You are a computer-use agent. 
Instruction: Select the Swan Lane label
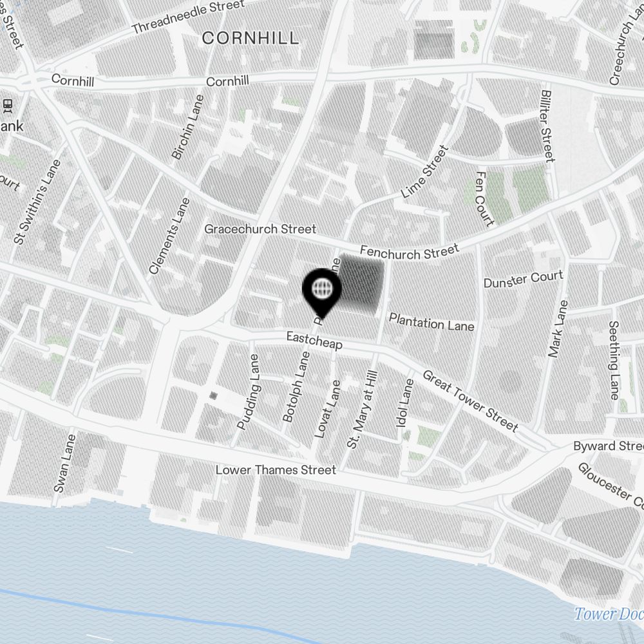pyautogui.click(x=65, y=463)
